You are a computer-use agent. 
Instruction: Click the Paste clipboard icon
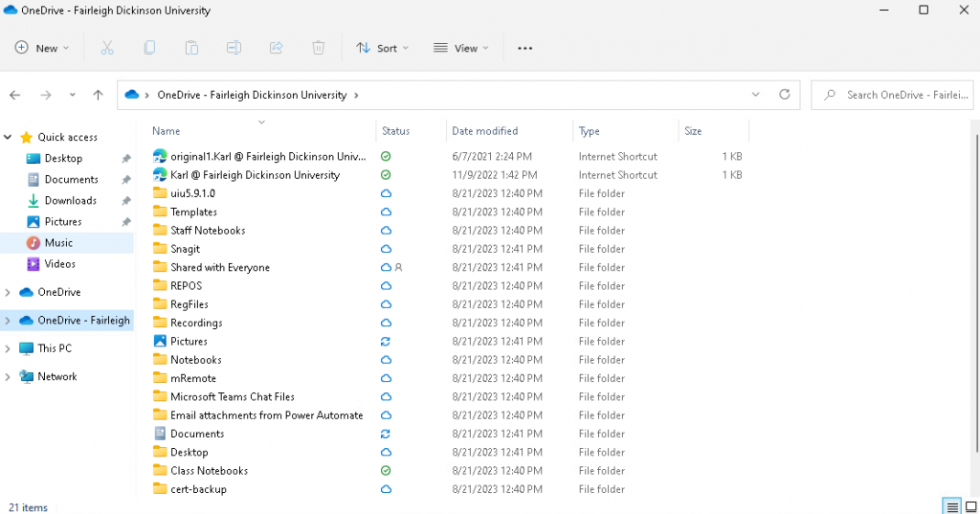click(x=191, y=48)
